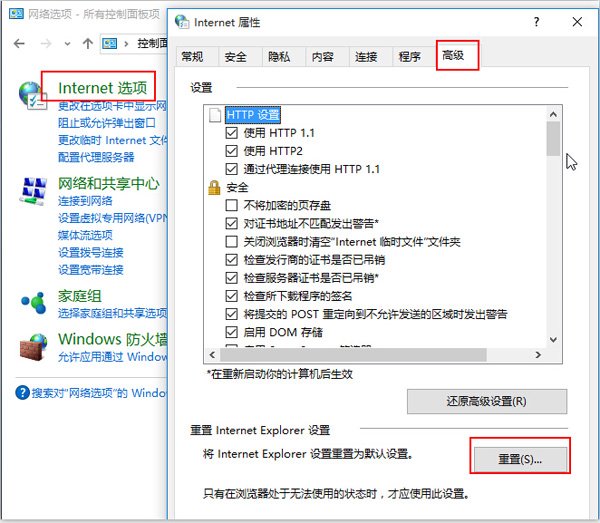Select the 高级 tab

coord(457,56)
